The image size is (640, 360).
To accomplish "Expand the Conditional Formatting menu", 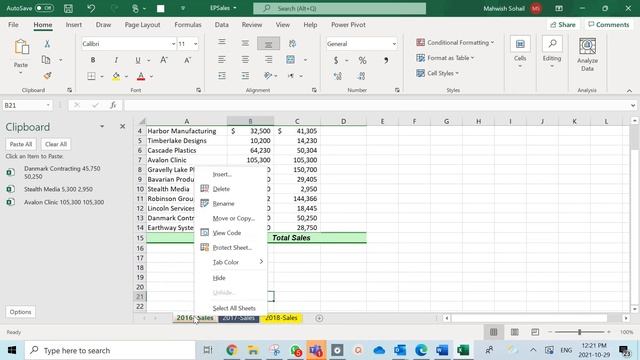I will [x=455, y=42].
